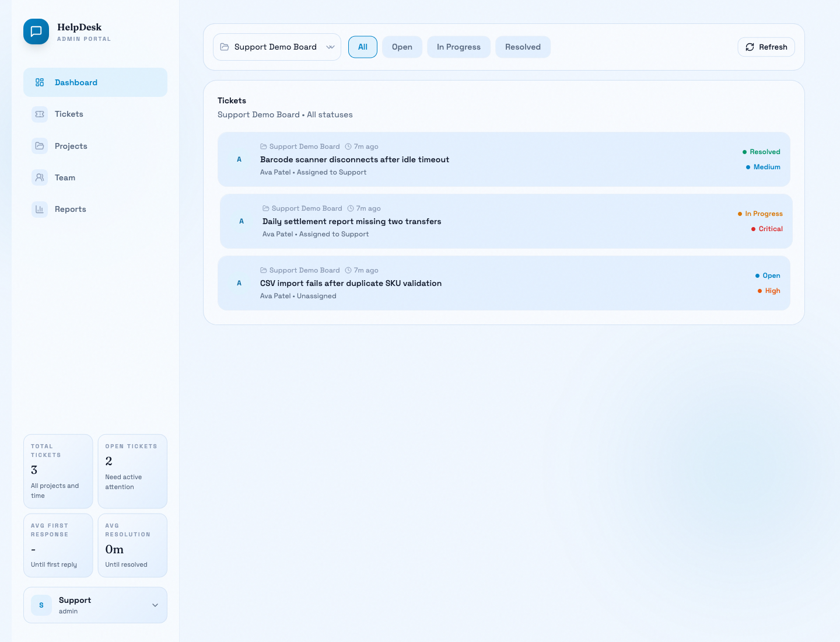Screen dimensions: 840x642
Task: Toggle the Open status filter
Action: 402,47
